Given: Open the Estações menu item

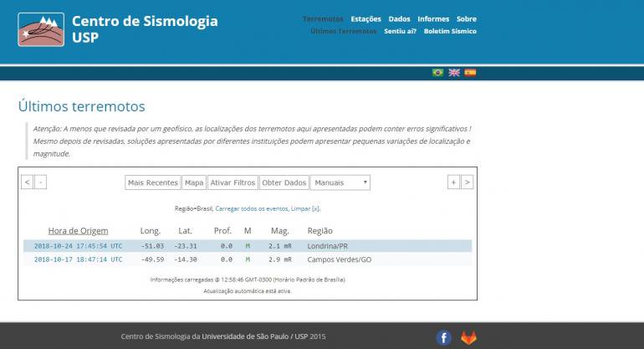Looking at the screenshot, I should [365, 18].
